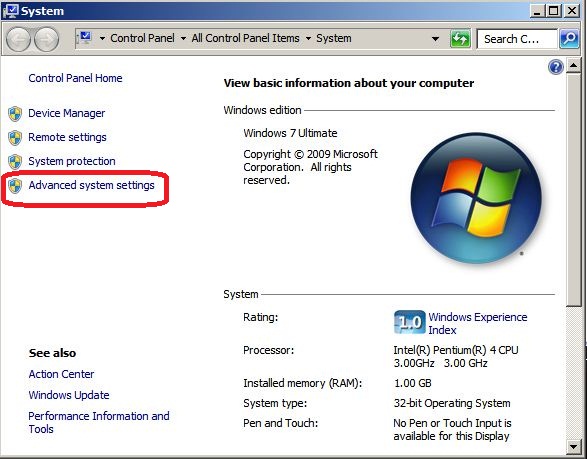Open Remote settings link

pos(67,137)
